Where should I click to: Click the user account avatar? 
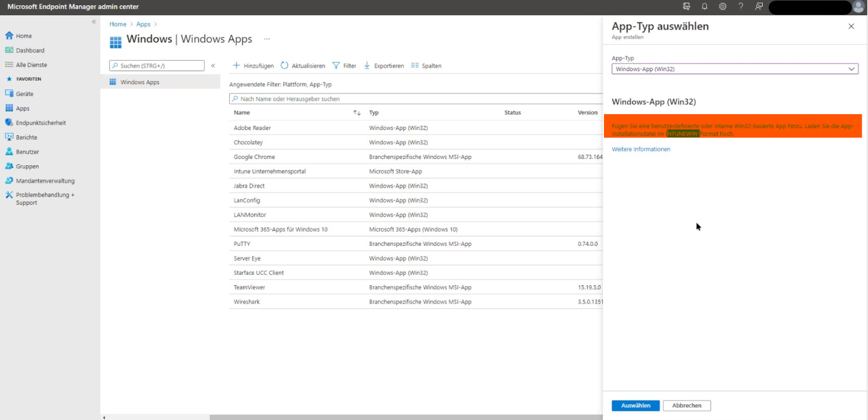click(859, 7)
